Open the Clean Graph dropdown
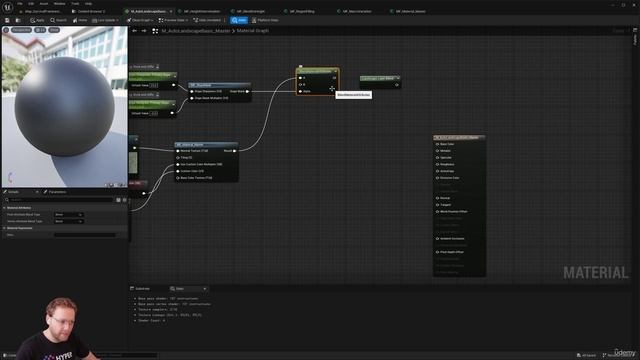The image size is (640, 360). (140, 20)
